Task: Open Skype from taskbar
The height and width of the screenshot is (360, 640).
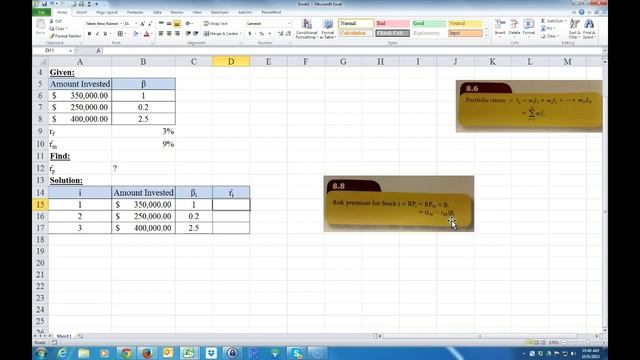Action: click(x=296, y=353)
